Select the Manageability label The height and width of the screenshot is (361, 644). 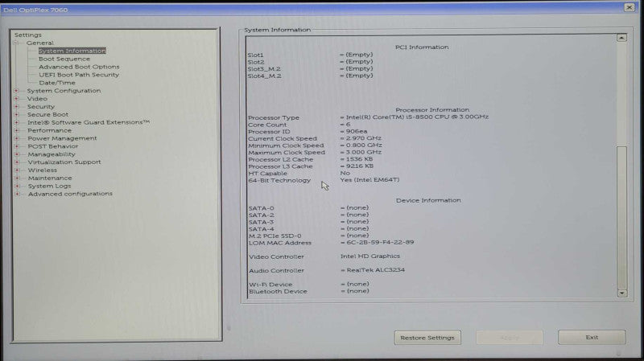pyautogui.click(x=52, y=154)
